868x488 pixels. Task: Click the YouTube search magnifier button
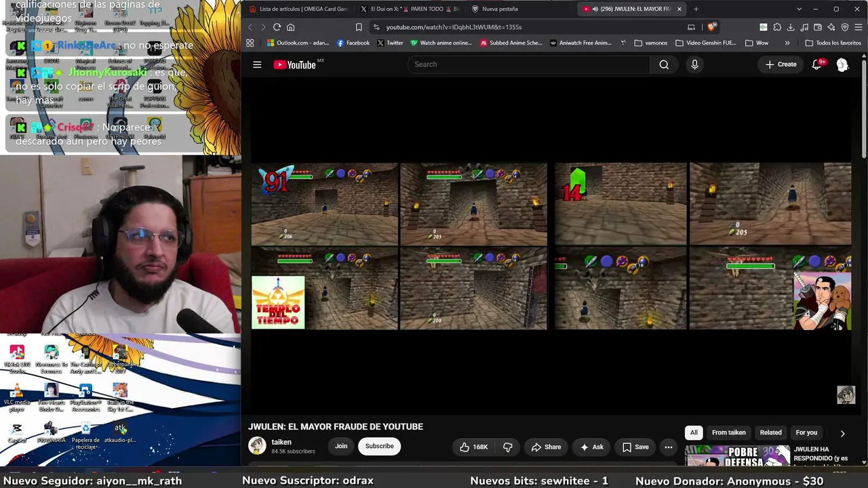point(664,64)
